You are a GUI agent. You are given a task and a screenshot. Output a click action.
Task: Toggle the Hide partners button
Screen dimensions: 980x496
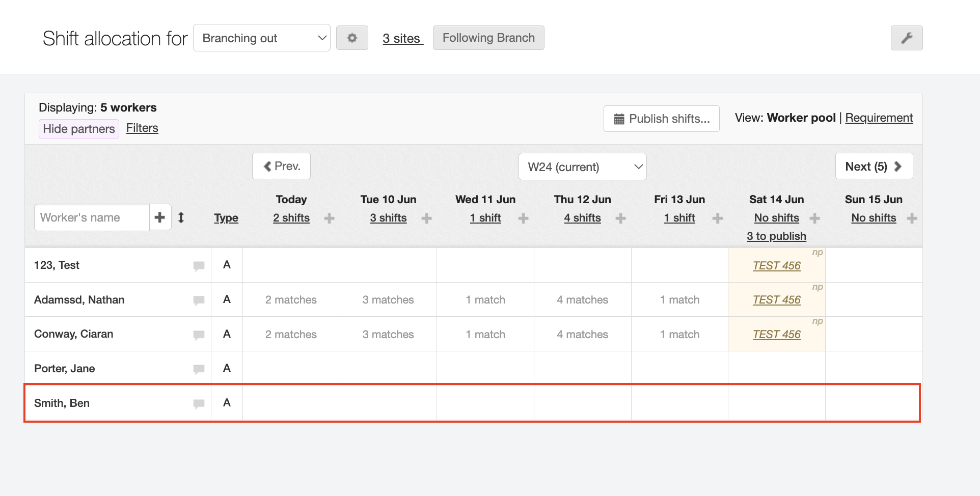[x=79, y=129]
